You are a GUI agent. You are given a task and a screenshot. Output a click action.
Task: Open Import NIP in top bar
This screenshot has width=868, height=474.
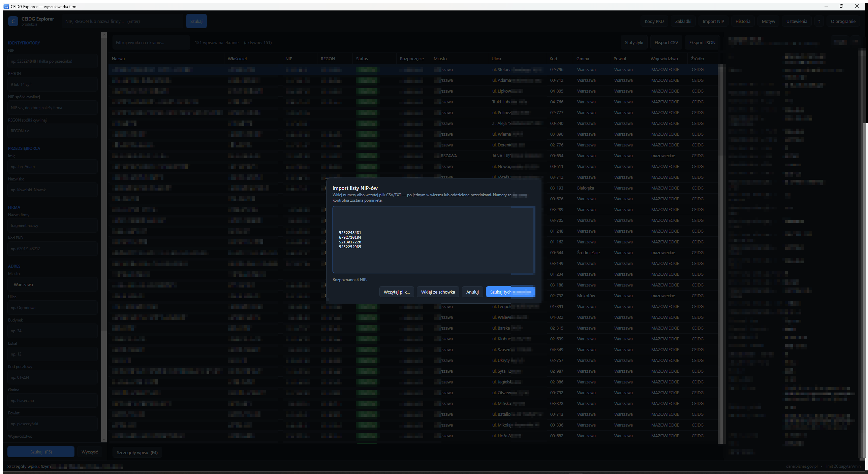point(713,21)
